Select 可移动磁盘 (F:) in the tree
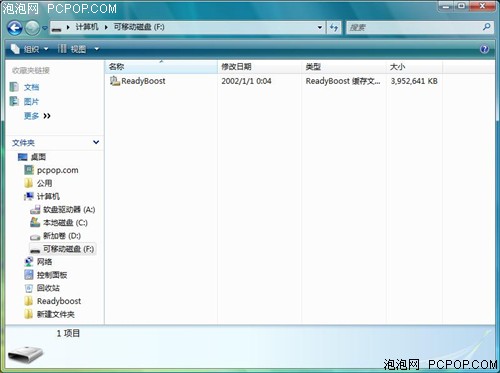Screen dimensions: 500x373 click(68, 249)
